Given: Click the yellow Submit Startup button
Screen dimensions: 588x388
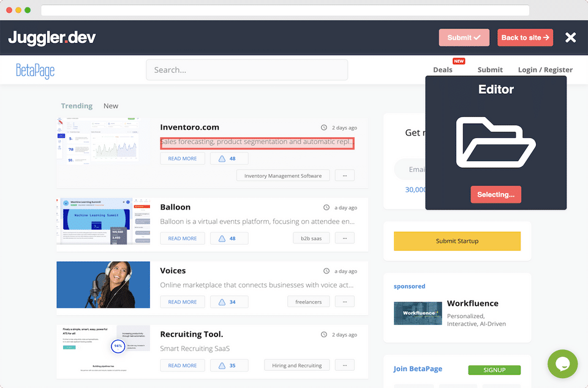Looking at the screenshot, I should click(457, 241).
